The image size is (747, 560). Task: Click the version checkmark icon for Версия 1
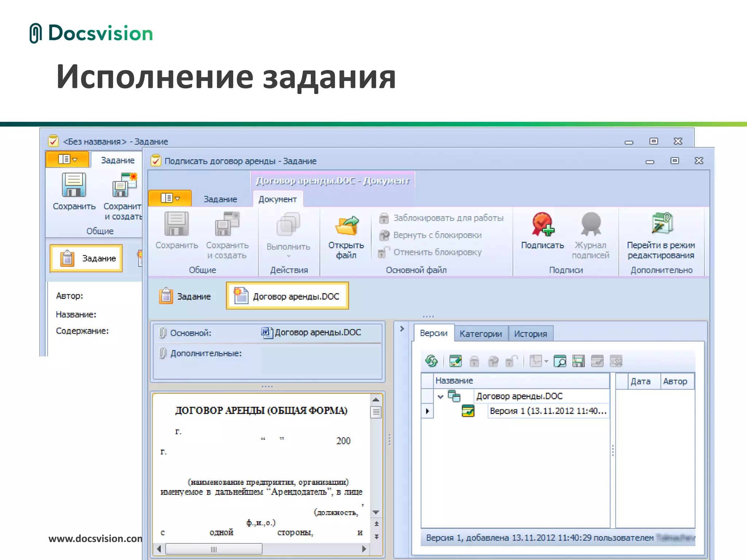[x=468, y=411]
